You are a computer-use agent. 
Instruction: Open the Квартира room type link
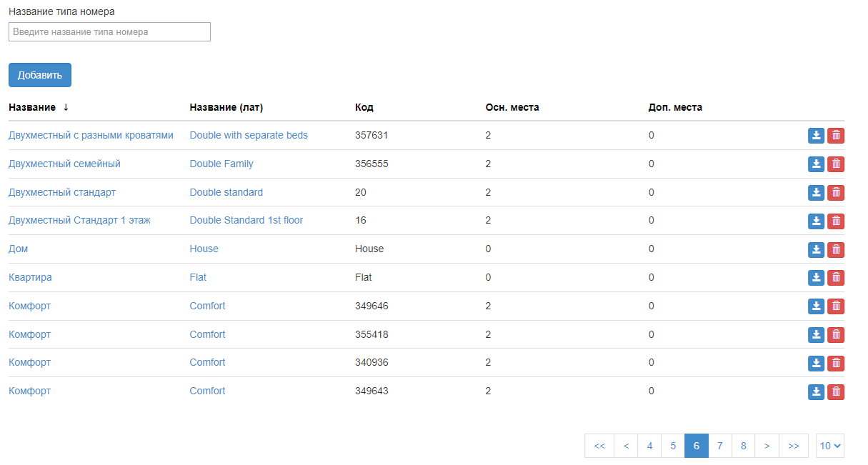(30, 277)
